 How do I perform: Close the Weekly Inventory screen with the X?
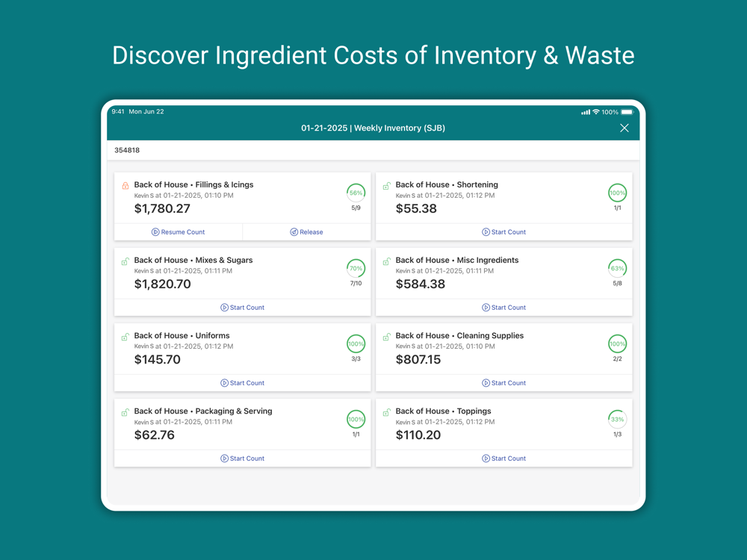point(624,128)
